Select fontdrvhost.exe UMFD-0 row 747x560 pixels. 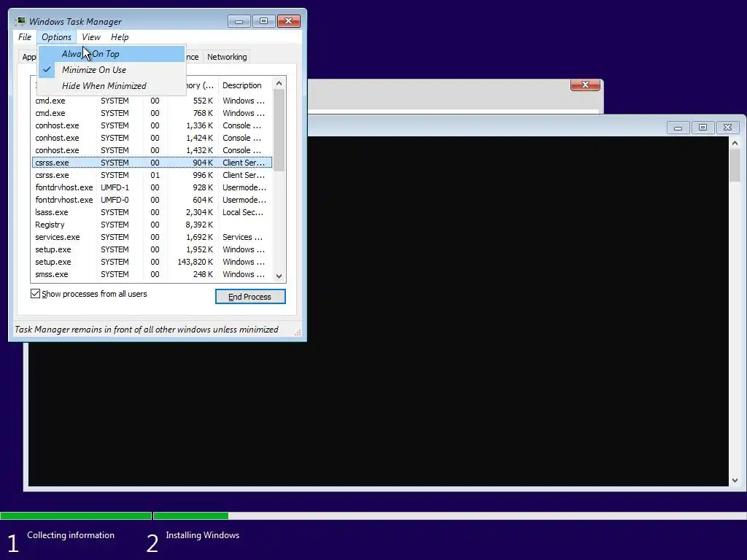pos(152,200)
